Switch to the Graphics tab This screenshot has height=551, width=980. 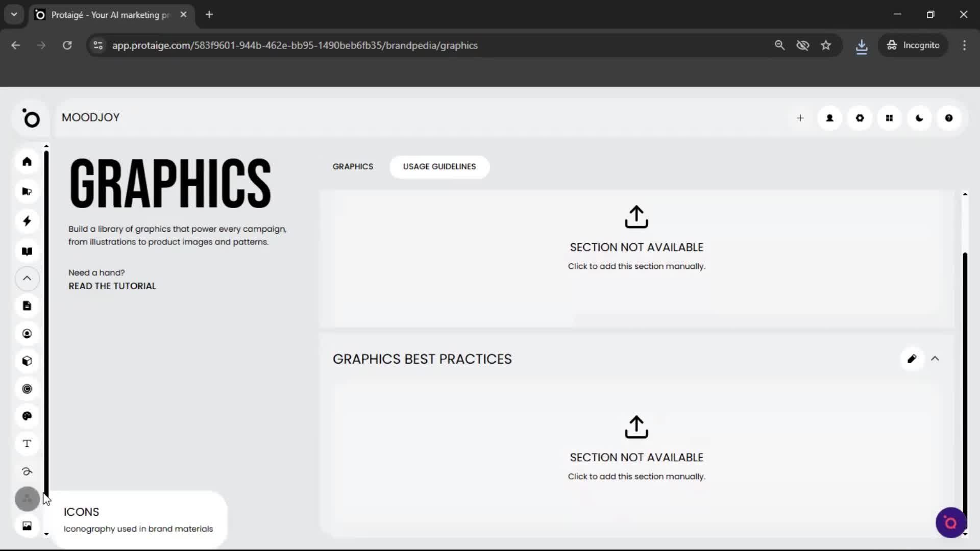353,166
